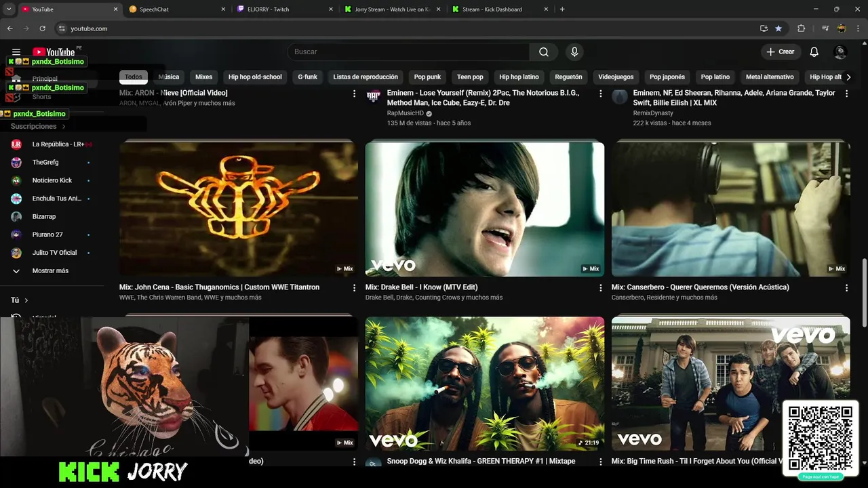Viewport: 868px width, 488px height.
Task: Click the Chrome profile avatar
Action: [x=842, y=28]
